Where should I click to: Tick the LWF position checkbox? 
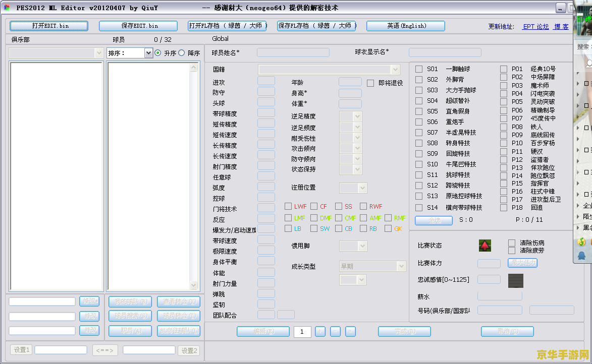[x=288, y=206]
